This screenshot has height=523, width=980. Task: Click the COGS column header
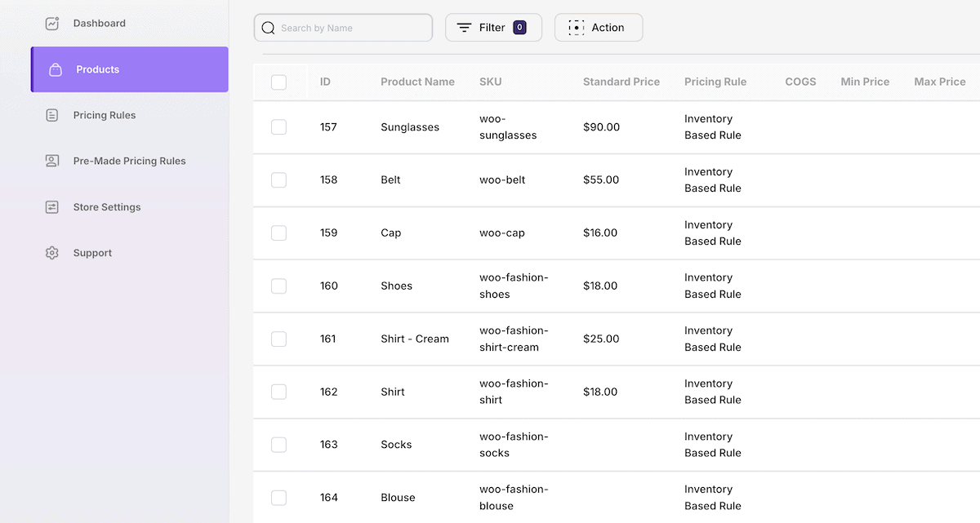point(800,82)
